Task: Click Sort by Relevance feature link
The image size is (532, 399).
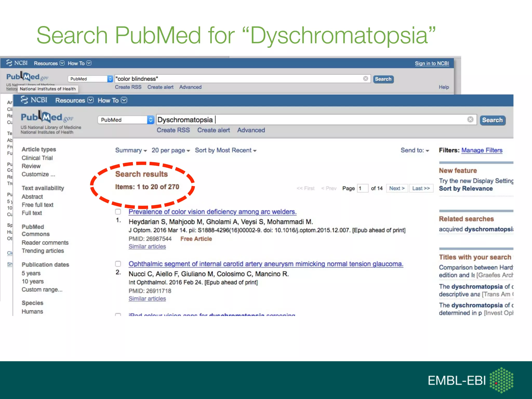Action: 466,189
